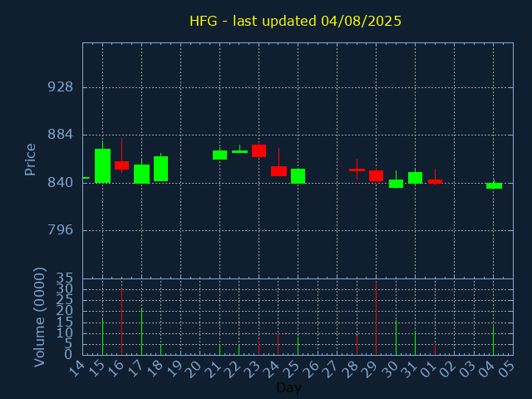Click the red volume bar for day 16
This screenshot has width=532, height=399.
[122, 322]
